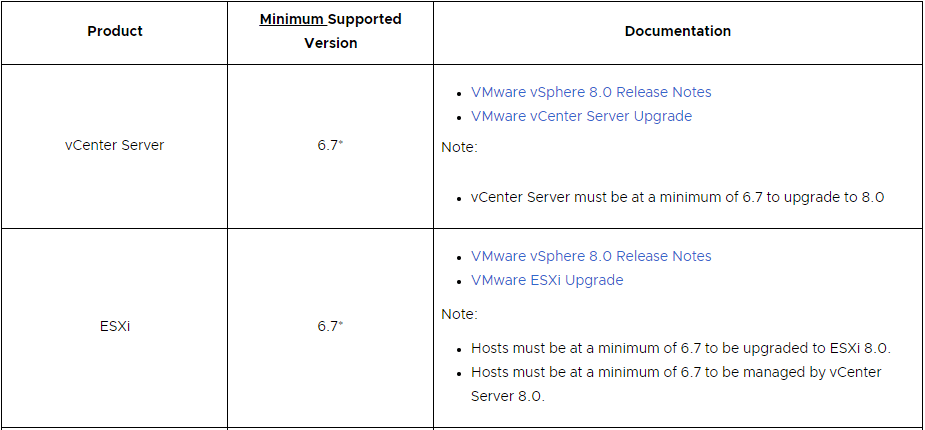Select the vCenter Server product cell
The image size is (925, 430).
tap(114, 145)
